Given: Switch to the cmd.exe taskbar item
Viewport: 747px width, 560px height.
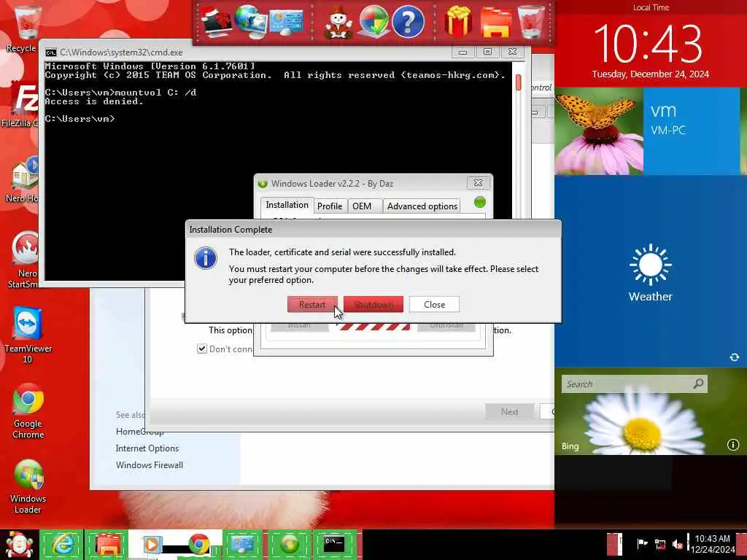Looking at the screenshot, I should [x=334, y=545].
